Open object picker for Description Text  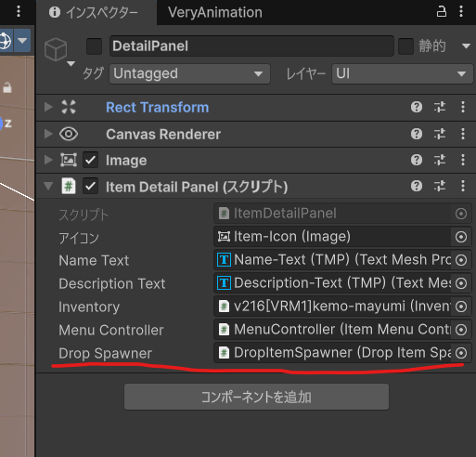tap(461, 283)
